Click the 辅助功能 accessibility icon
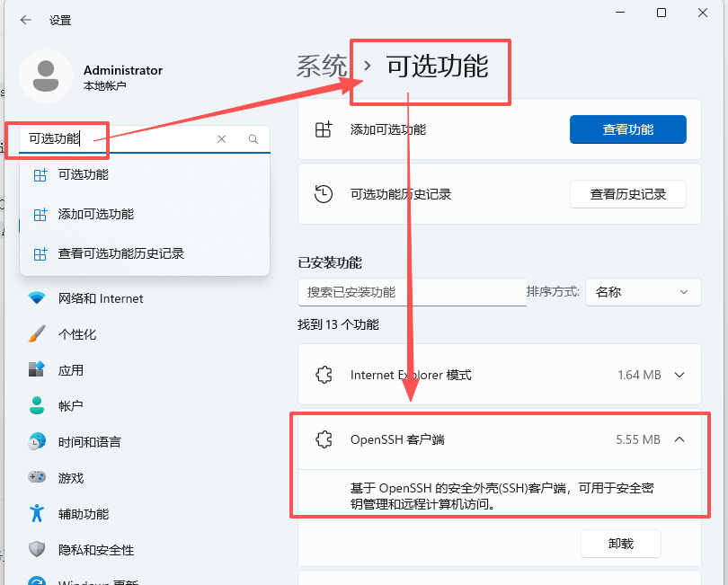 [37, 513]
